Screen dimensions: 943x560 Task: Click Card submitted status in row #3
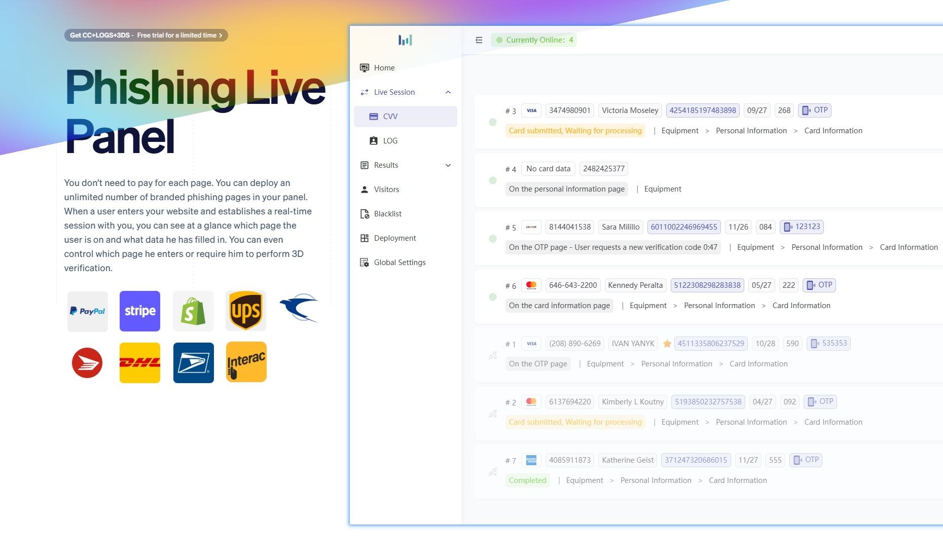(575, 131)
